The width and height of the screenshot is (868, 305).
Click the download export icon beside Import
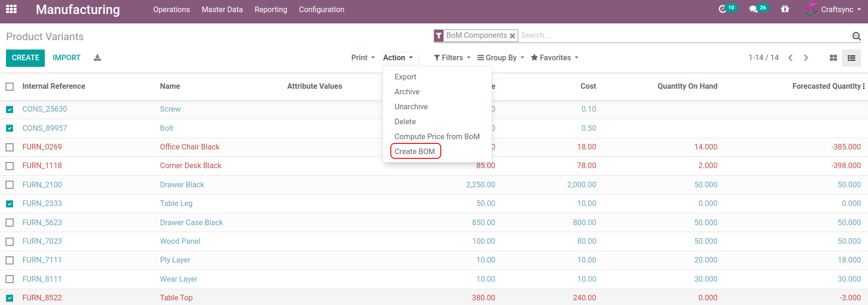pyautogui.click(x=97, y=58)
